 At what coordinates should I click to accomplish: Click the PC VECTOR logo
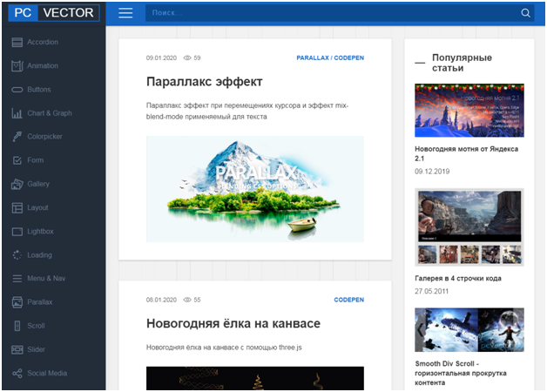tap(54, 13)
